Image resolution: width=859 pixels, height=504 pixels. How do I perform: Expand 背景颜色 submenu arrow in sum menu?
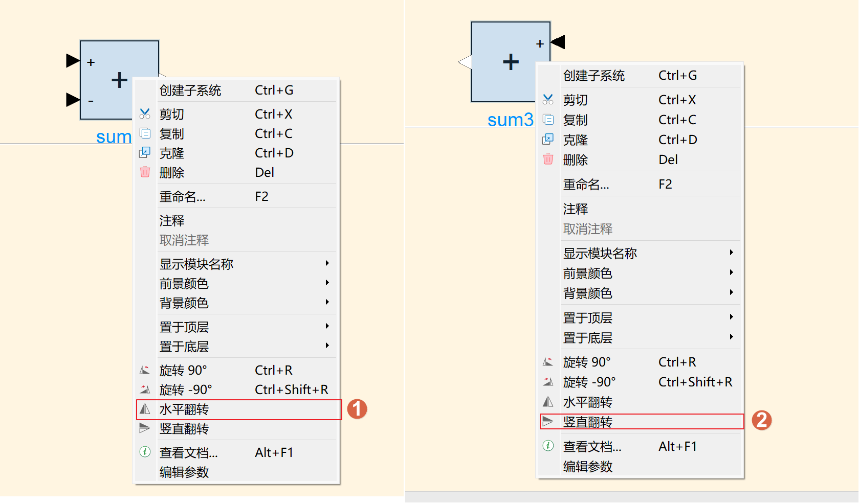(x=327, y=303)
